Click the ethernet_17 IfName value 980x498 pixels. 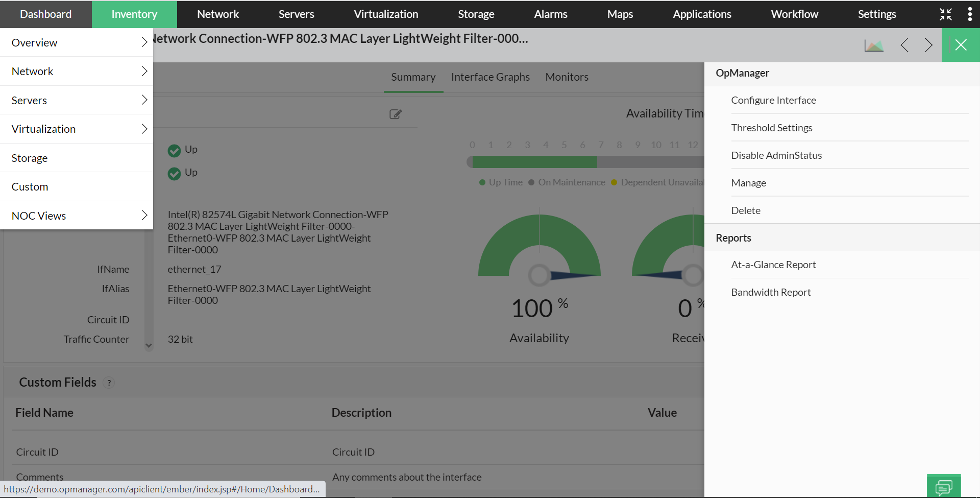point(194,269)
